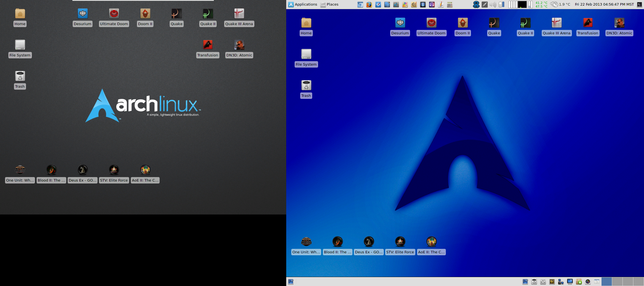Switch to the last workspace in pager
The height and width of the screenshot is (286, 644).
(x=638, y=282)
